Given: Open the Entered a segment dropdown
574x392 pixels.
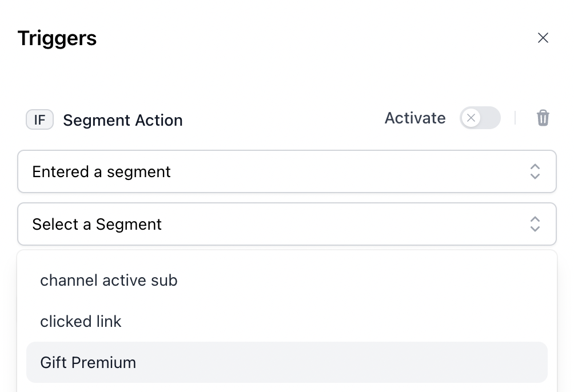Looking at the screenshot, I should pos(287,171).
